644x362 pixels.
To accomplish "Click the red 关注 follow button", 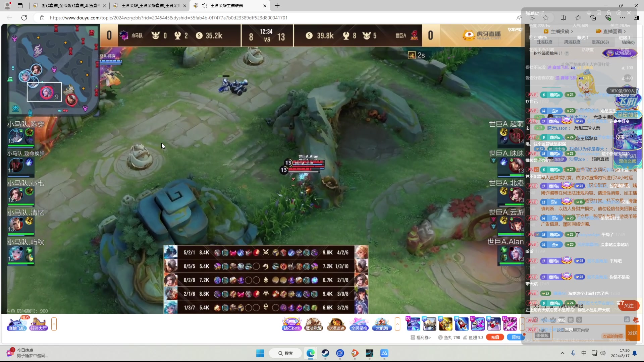I will click(x=629, y=305).
